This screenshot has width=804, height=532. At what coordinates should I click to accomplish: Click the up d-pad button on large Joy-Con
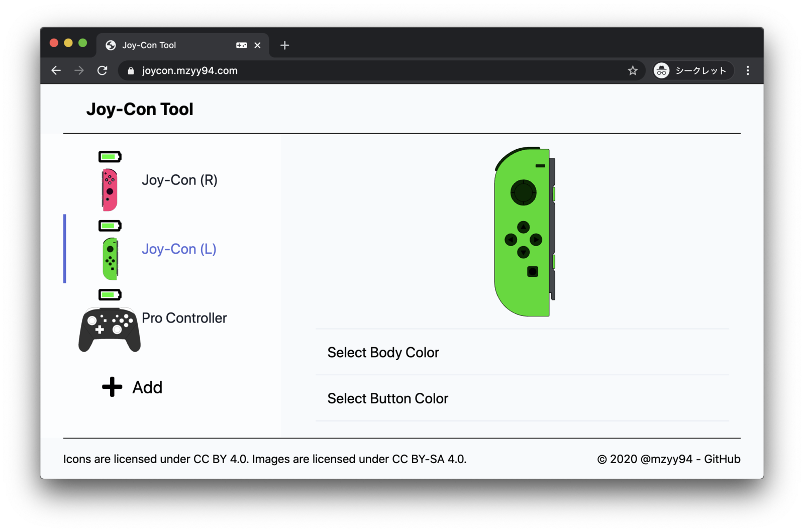(x=523, y=227)
